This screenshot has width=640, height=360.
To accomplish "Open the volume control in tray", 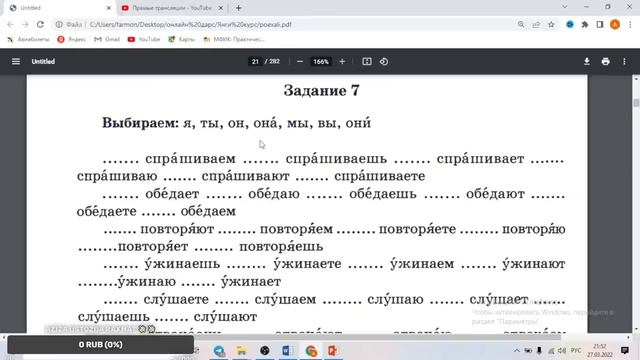I will pyautogui.click(x=562, y=351).
